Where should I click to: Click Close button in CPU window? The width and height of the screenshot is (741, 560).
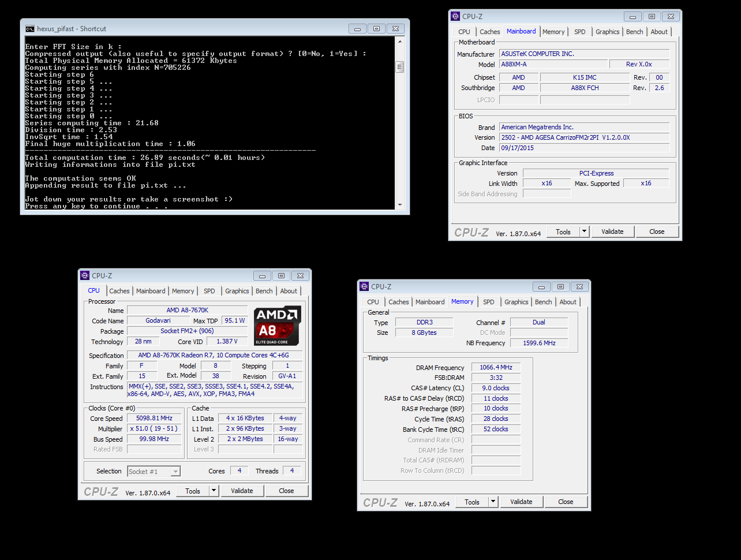(286, 491)
